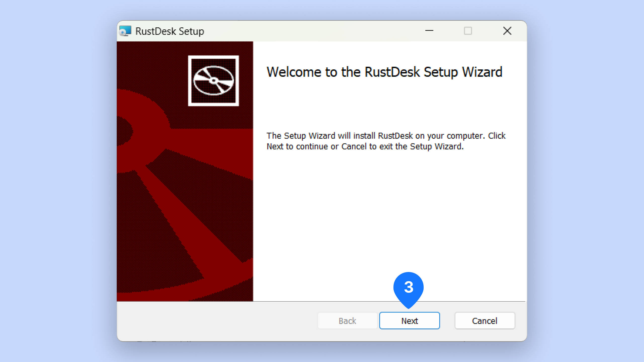Viewport: 644px width, 362px height.
Task: Click the 'RustDesk Setup' window title text
Action: click(x=170, y=31)
